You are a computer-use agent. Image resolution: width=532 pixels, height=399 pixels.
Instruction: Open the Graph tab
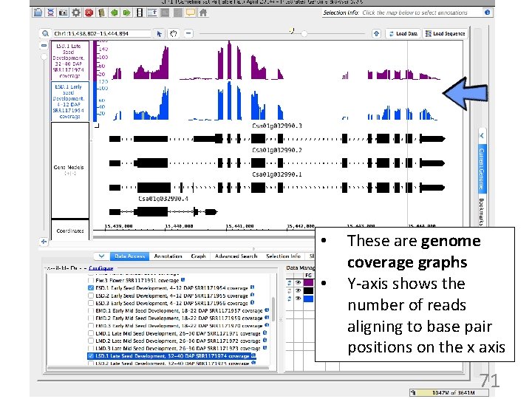point(199,256)
